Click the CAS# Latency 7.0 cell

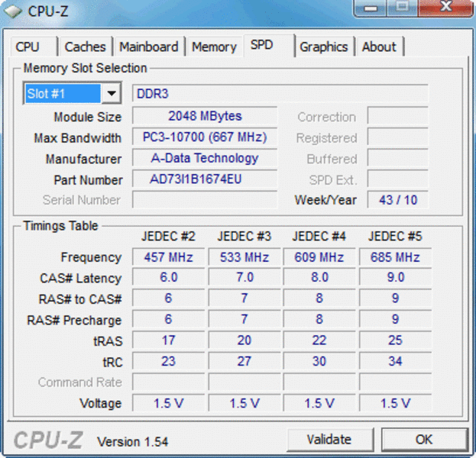pos(244,277)
